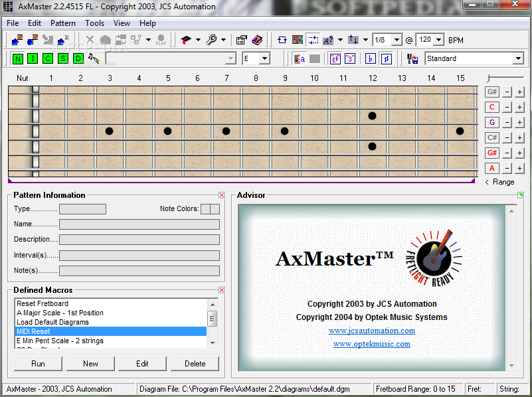Open the Edit menu

(35, 23)
